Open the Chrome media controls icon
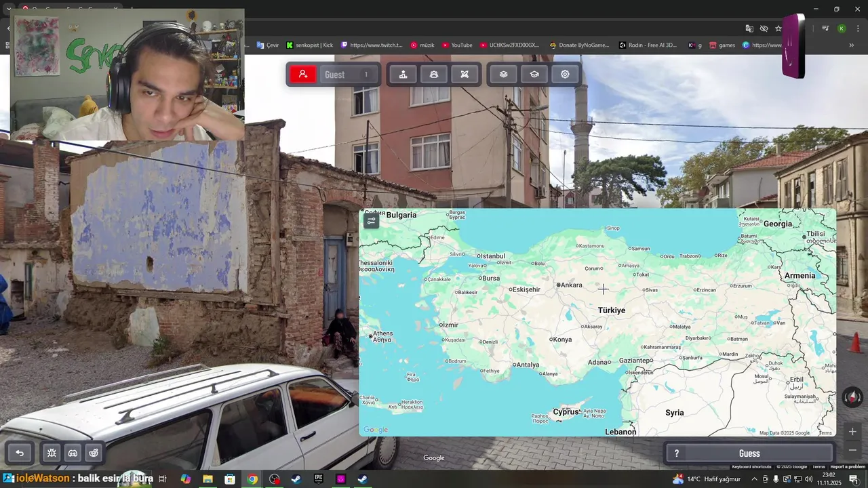The height and width of the screenshot is (488, 868). pos(825,28)
